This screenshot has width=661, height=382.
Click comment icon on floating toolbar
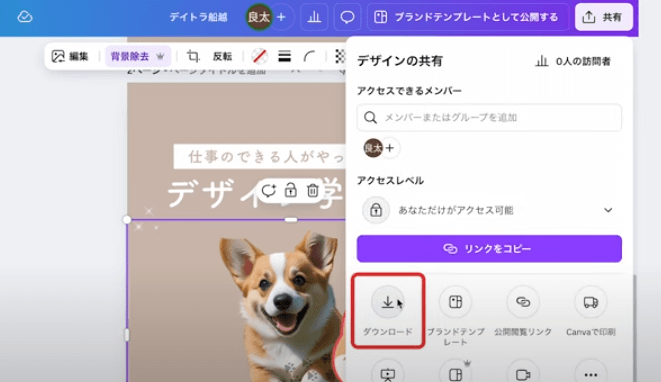click(x=269, y=191)
